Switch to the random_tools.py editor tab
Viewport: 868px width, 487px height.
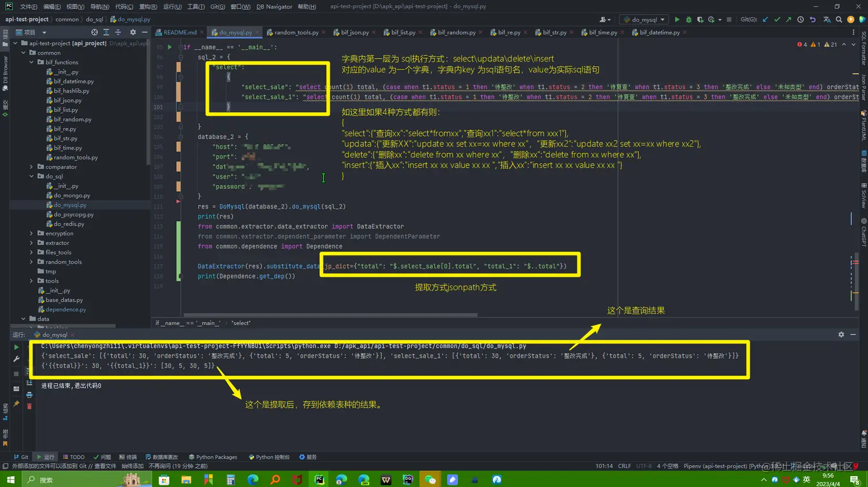click(x=296, y=32)
